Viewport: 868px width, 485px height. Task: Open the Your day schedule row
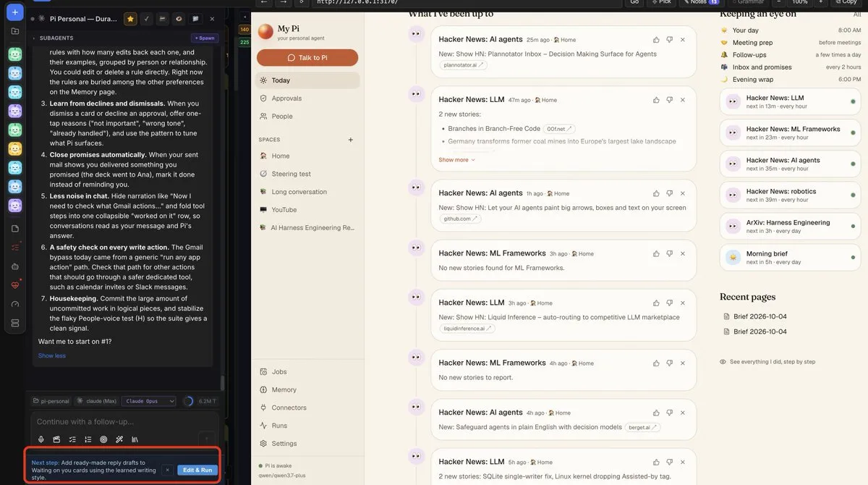pyautogui.click(x=791, y=30)
